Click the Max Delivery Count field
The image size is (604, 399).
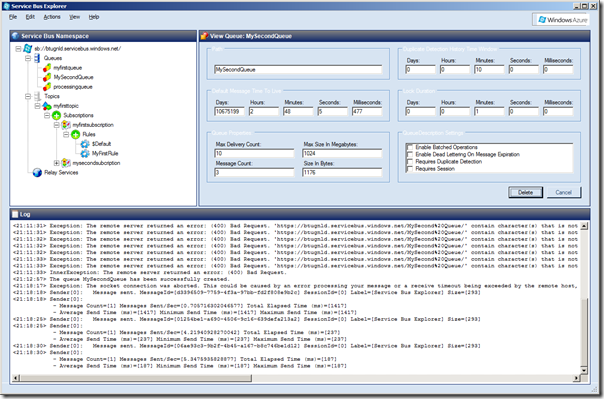point(254,153)
